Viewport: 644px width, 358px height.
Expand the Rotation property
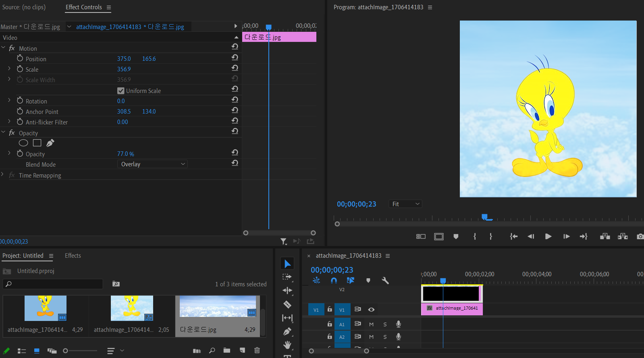point(9,100)
